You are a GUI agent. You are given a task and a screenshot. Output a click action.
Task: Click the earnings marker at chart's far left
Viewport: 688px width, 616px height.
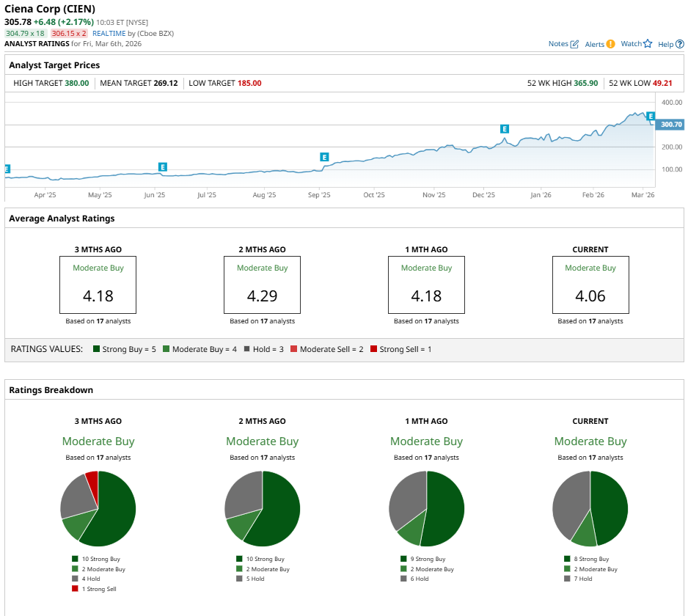[7, 169]
